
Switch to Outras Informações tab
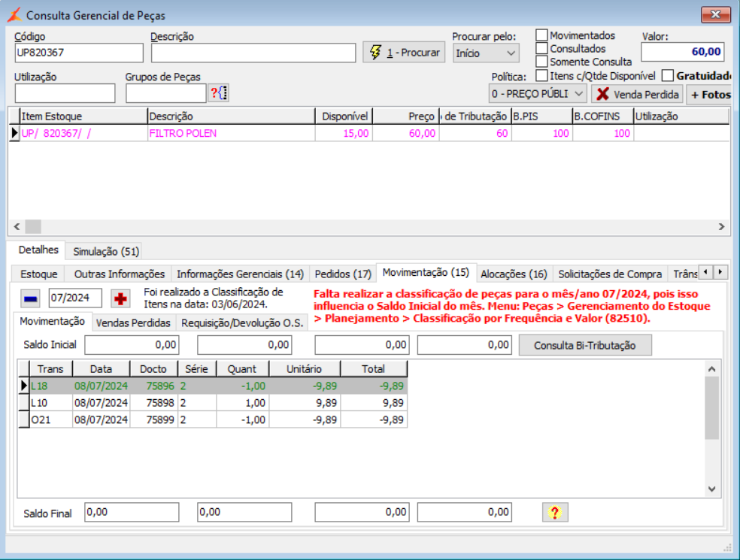[120, 274]
